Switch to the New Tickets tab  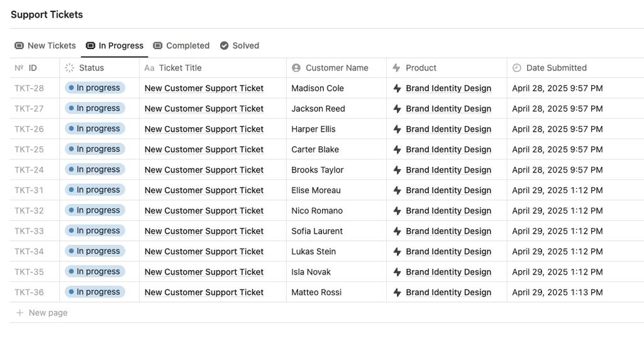45,46
